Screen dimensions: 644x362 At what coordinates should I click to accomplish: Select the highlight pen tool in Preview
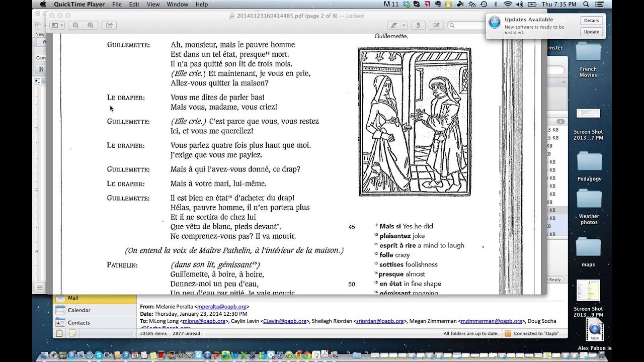point(393,25)
